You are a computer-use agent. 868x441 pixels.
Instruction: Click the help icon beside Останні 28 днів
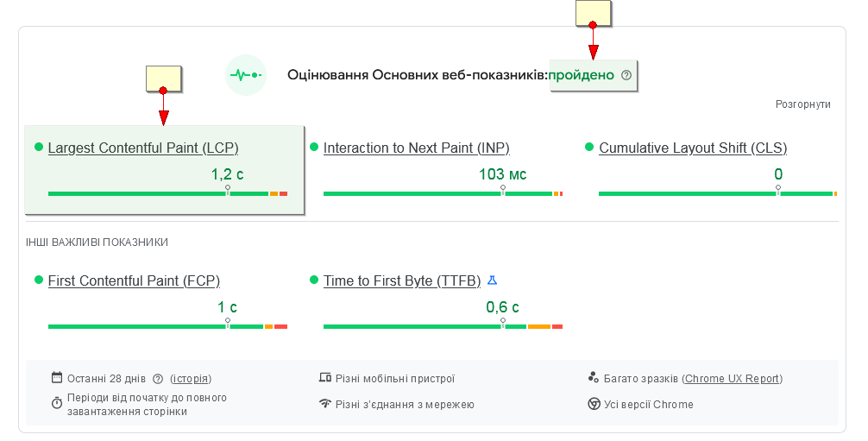[x=158, y=379]
